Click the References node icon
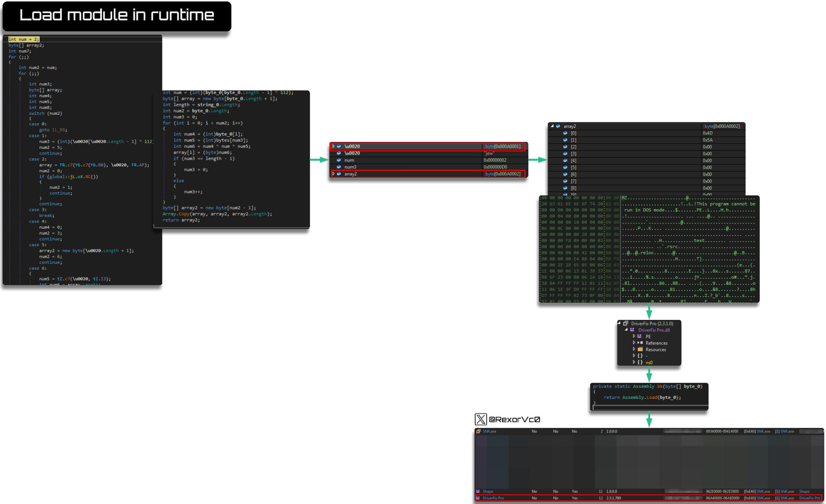 [x=640, y=343]
